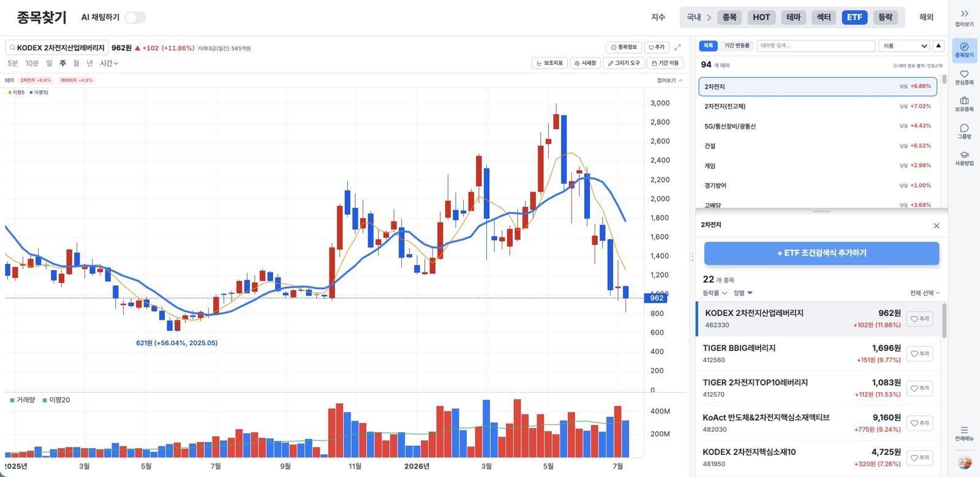Click search magnifier beside KODEX name
980x477 pixels.
click(12, 48)
